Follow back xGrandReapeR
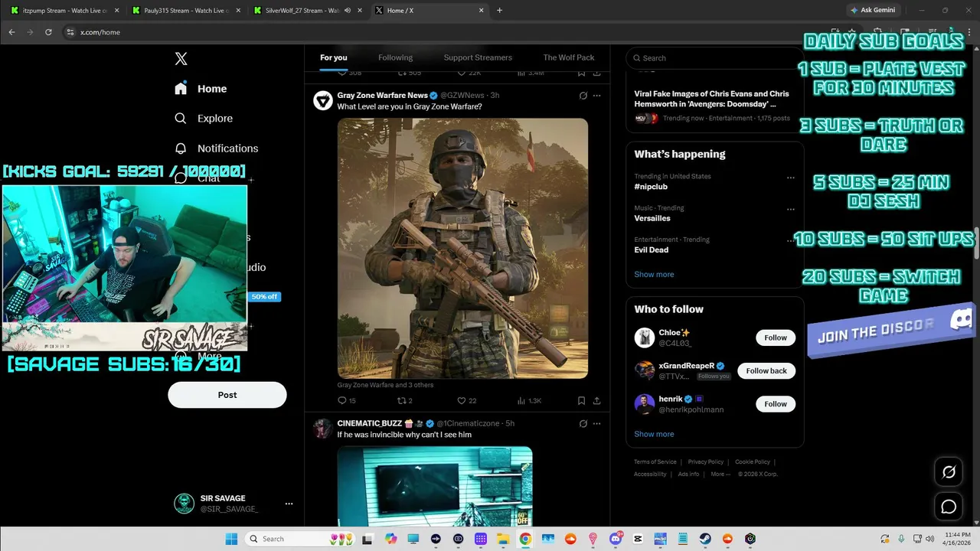 766,370
